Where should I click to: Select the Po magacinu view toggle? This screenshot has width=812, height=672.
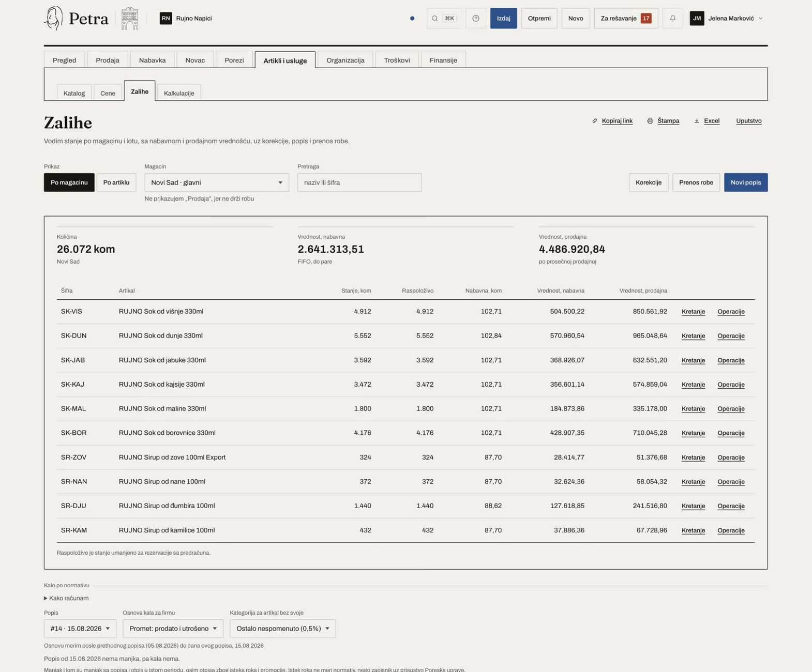coord(69,182)
